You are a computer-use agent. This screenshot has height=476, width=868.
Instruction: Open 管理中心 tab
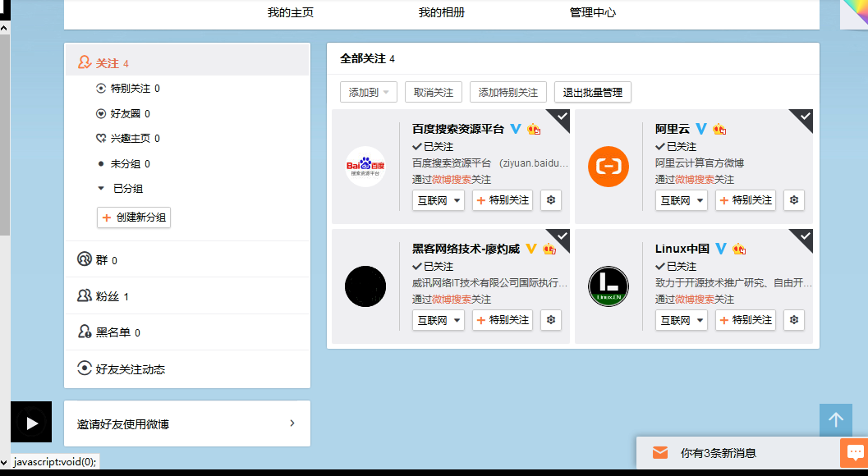tap(592, 13)
